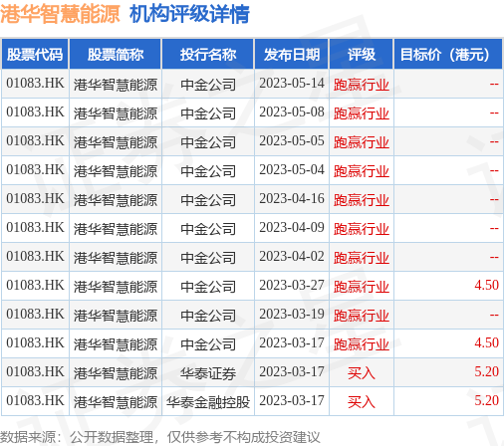The width and height of the screenshot is (504, 446).
Task: Select the date cell 2023-05-14
Action: point(292,84)
